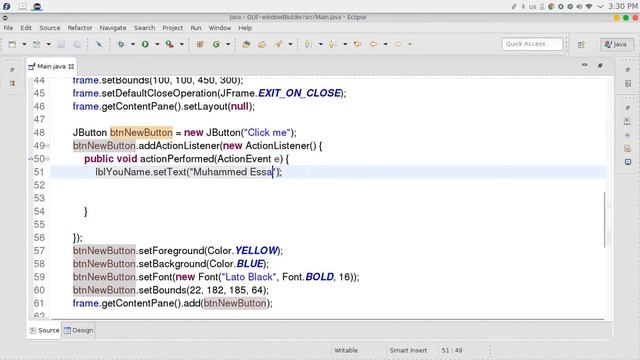The height and width of the screenshot is (360, 640).
Task: Open the Window menu
Action: point(220,28)
